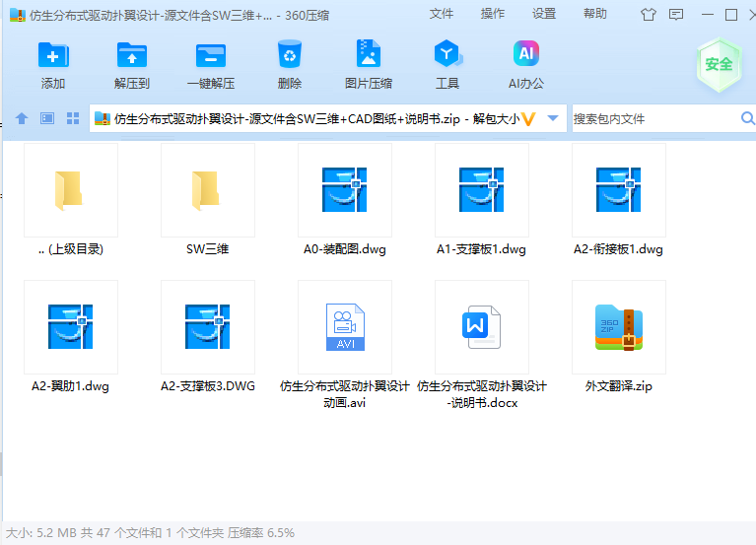
Task: Switch to grid thumbnail view icon
Action: click(x=73, y=118)
